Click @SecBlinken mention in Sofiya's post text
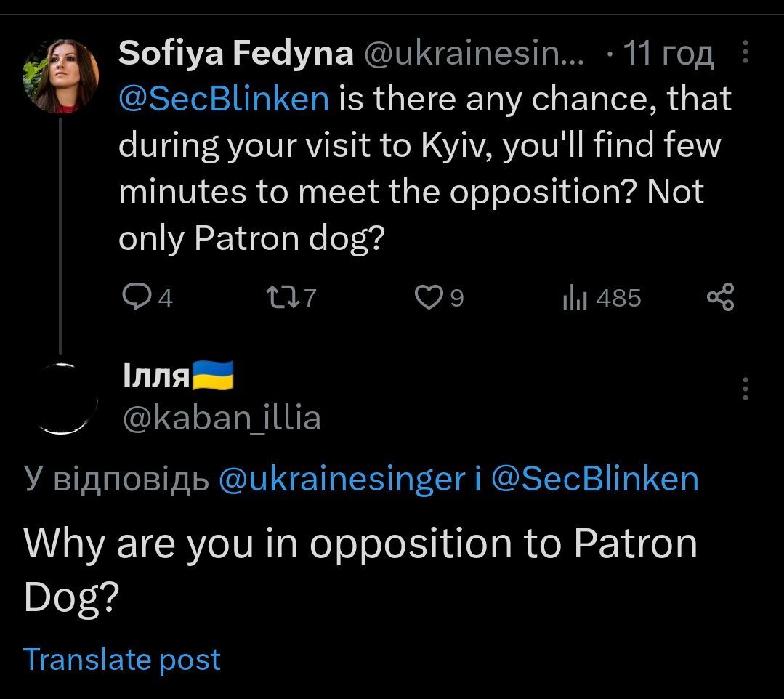The height and width of the screenshot is (699, 784). click(x=224, y=99)
